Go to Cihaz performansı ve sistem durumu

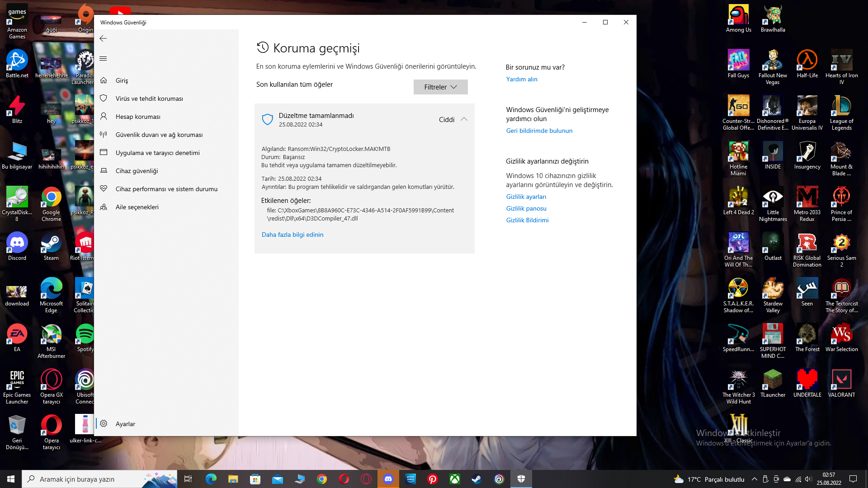pos(166,189)
